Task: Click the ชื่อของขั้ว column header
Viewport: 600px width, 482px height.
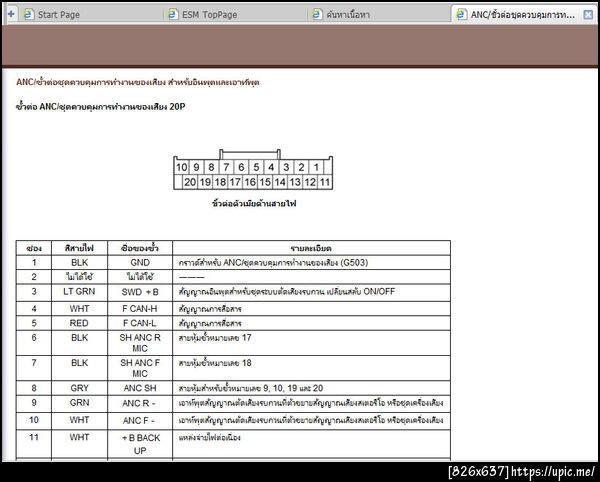Action: point(140,248)
